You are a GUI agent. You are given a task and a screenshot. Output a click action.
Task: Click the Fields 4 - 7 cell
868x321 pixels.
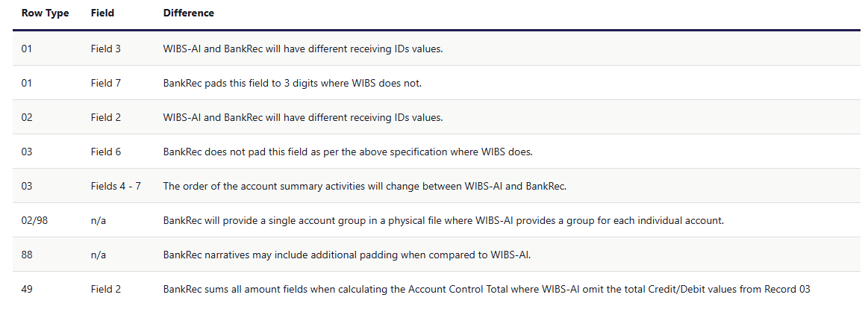116,186
